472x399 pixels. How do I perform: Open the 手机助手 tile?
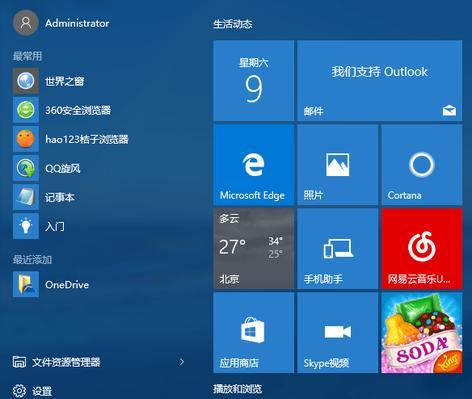click(338, 249)
